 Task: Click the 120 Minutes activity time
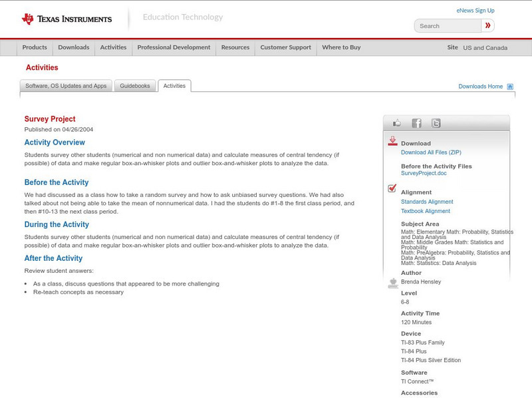pos(416,322)
